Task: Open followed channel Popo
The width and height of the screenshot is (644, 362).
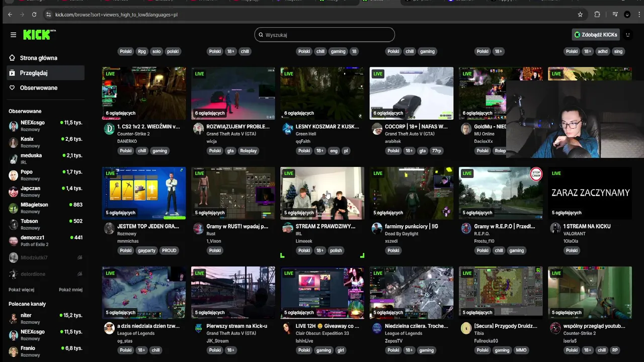Action: (45, 175)
